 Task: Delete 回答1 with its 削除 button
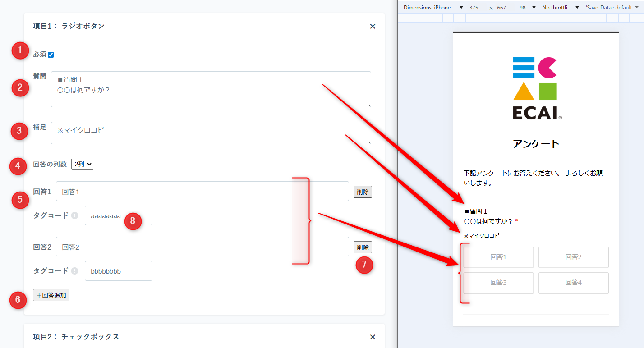click(363, 192)
